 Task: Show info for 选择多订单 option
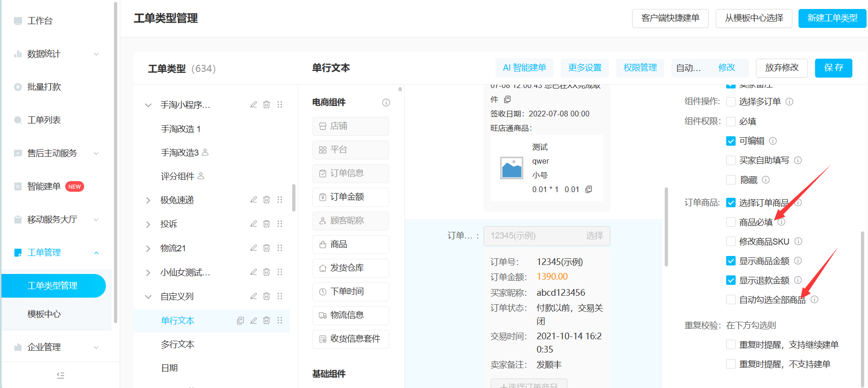[x=790, y=102]
